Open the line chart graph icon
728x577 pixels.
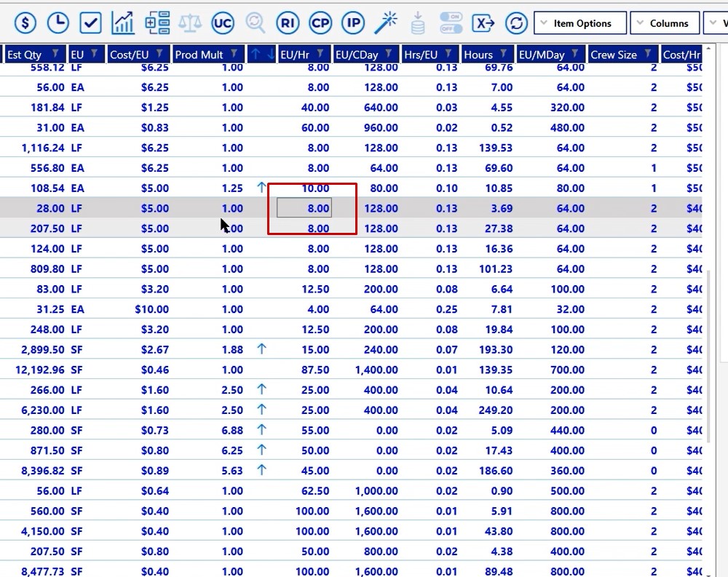(123, 23)
